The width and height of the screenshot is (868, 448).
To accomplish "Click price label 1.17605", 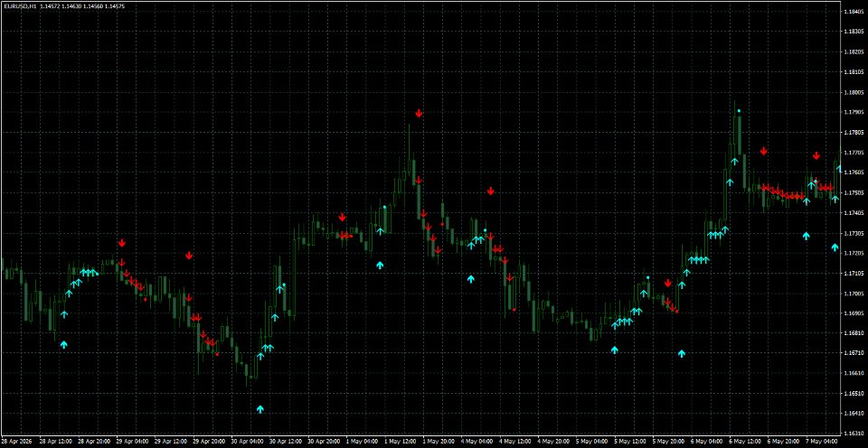I will click(853, 173).
